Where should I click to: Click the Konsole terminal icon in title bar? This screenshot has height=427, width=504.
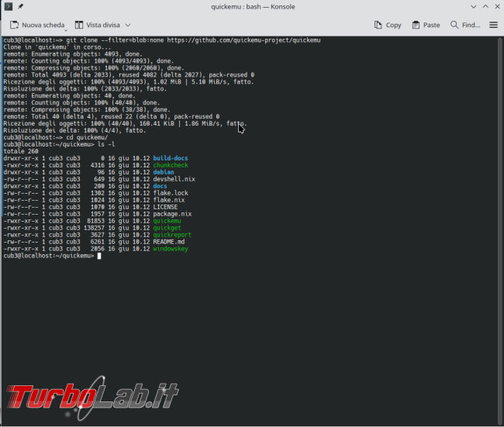pyautogui.click(x=9, y=6)
